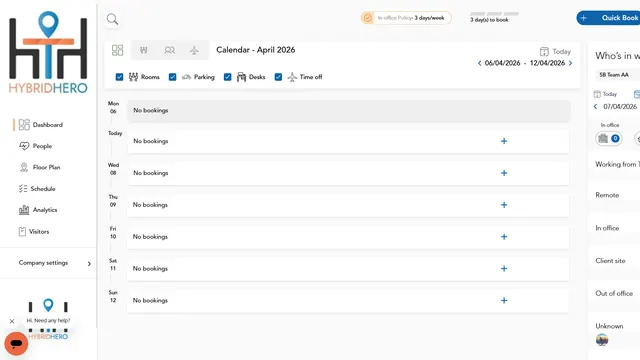
Task: Click the Floor Plan pin icon
Action: pos(24,167)
